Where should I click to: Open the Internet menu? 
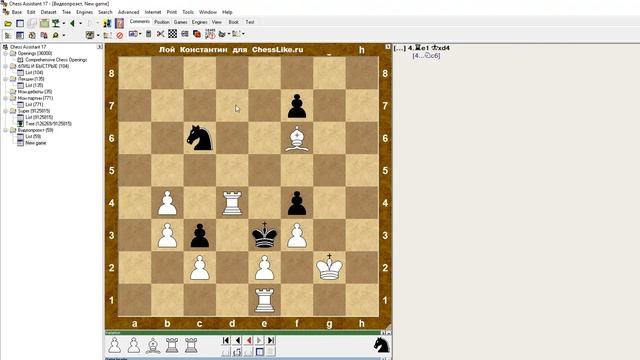(153, 12)
